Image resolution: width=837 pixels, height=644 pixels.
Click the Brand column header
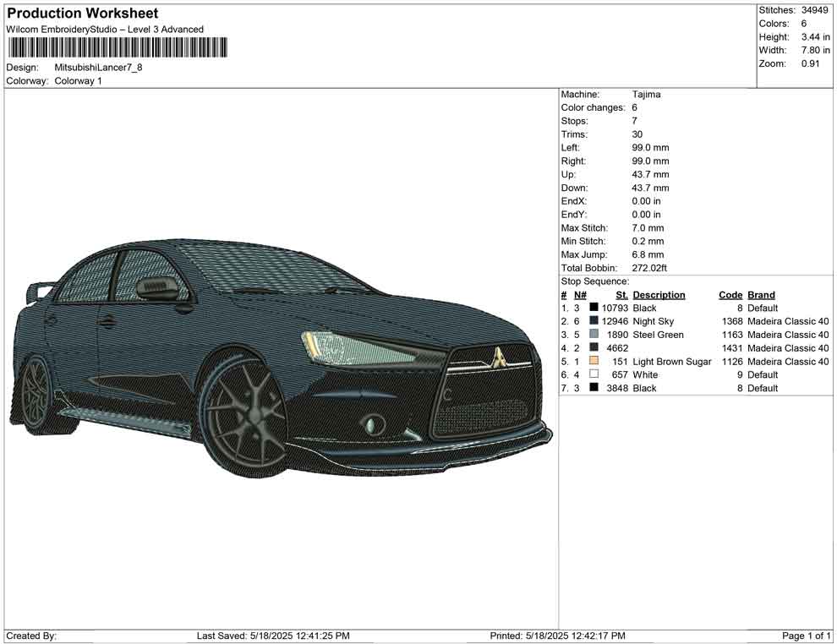(761, 295)
